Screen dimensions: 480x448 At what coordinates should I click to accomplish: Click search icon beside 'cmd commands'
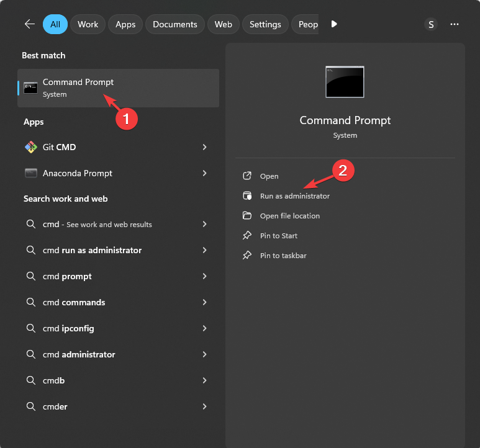pyautogui.click(x=30, y=302)
